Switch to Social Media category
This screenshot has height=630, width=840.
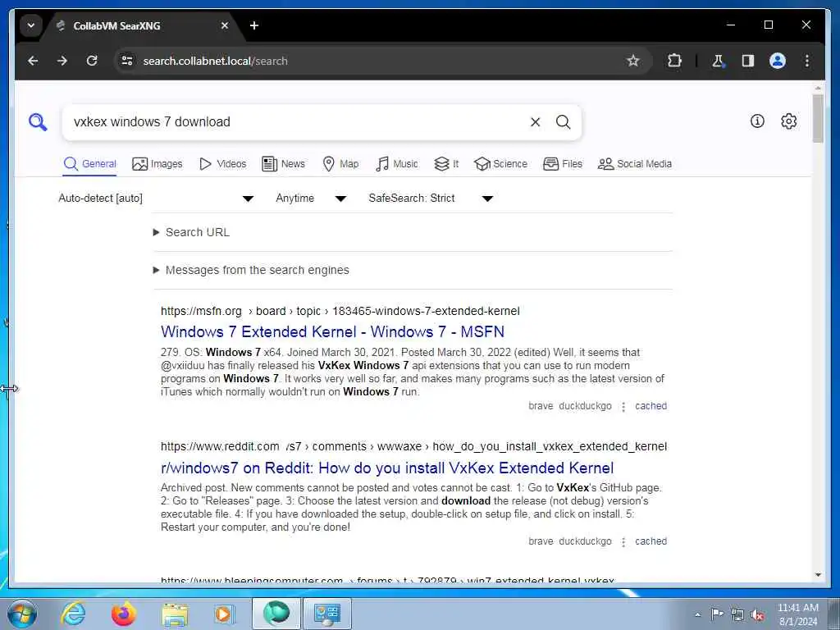pyautogui.click(x=635, y=164)
